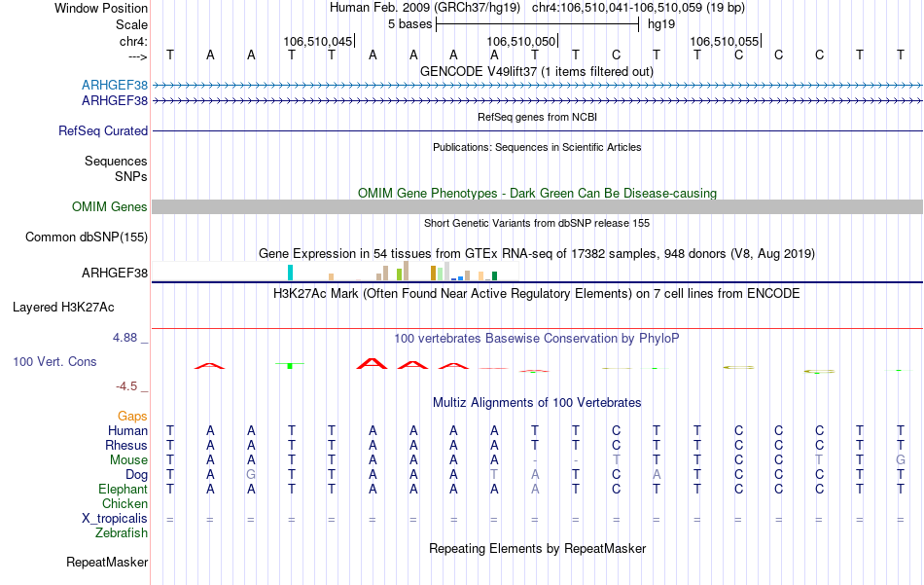924x585 pixels.
Task: Click the Common dbSNP(155) label
Action: (x=87, y=238)
